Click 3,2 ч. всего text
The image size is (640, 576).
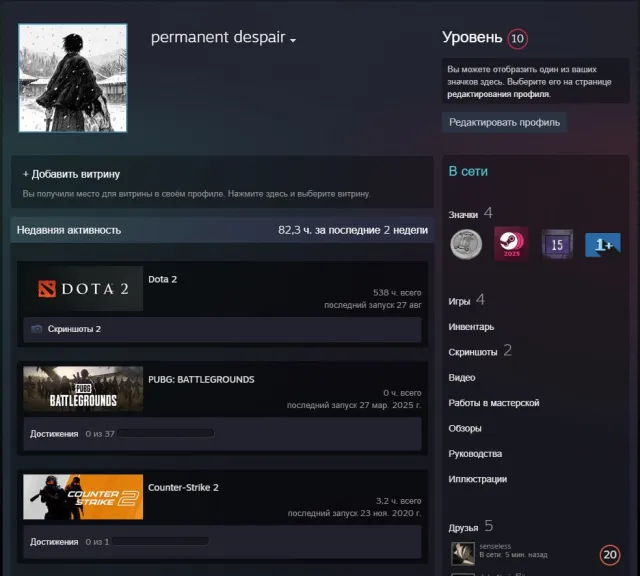pyautogui.click(x=398, y=501)
